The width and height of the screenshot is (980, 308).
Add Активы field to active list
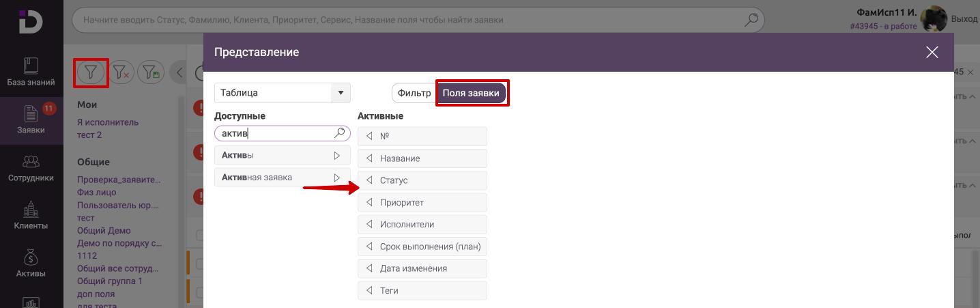click(x=336, y=156)
